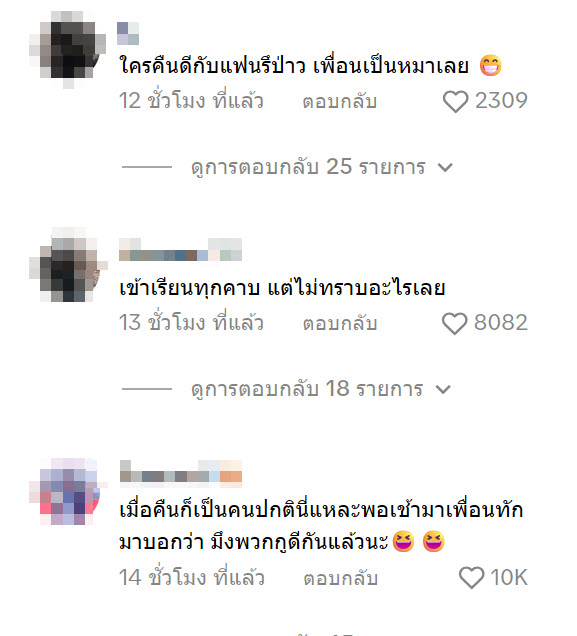The image size is (577, 636).
Task: Open second commenter's blurred username
Action: tap(180, 249)
